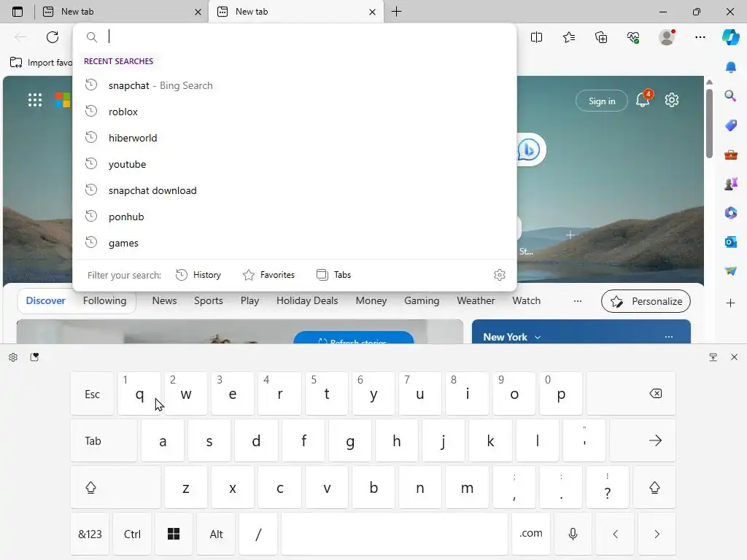Screen dimensions: 747x560
Task: Tap the microphone dictation key
Action: tap(573, 534)
